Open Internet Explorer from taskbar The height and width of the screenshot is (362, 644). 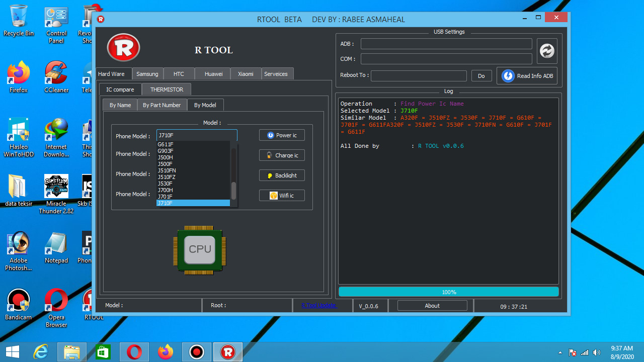[41, 352]
